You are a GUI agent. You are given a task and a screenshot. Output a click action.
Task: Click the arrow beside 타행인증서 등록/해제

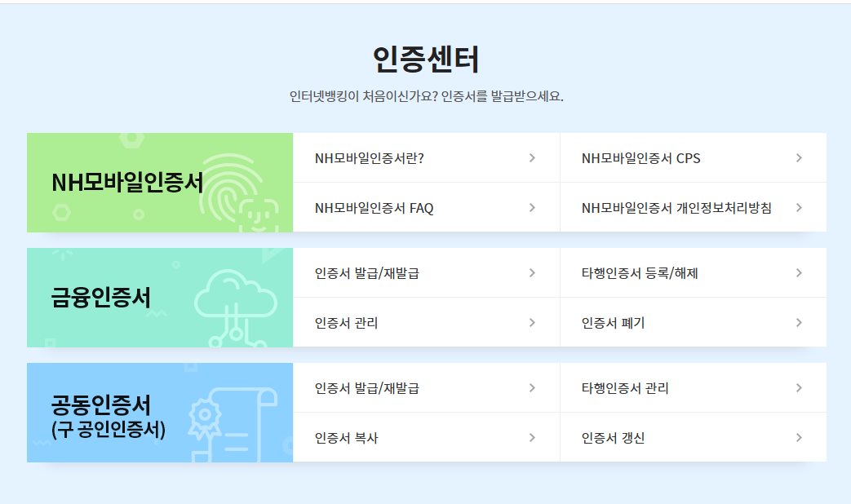pos(799,273)
